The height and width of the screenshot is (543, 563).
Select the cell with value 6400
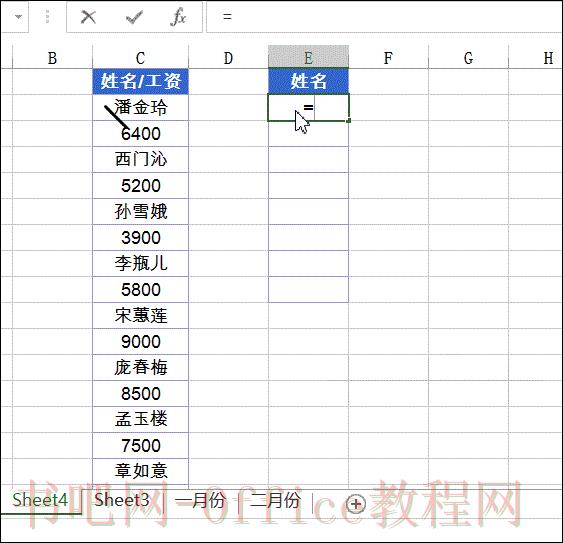click(x=140, y=134)
